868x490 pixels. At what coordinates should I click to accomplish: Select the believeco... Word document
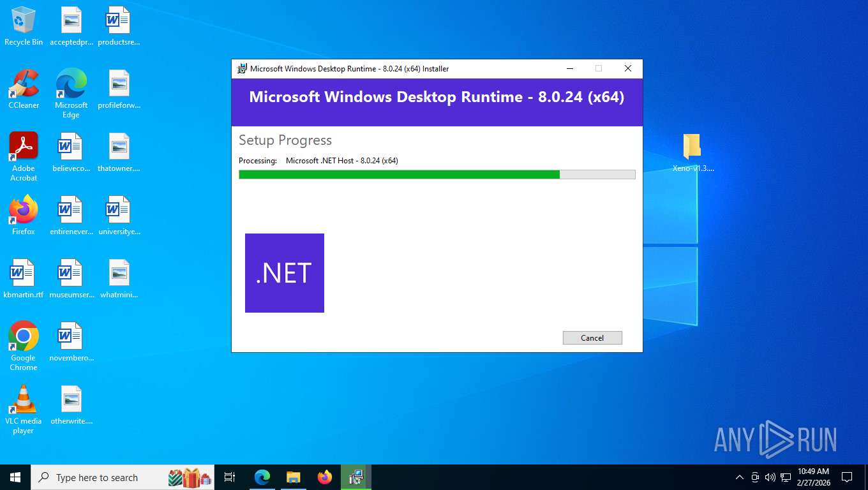[x=71, y=152]
